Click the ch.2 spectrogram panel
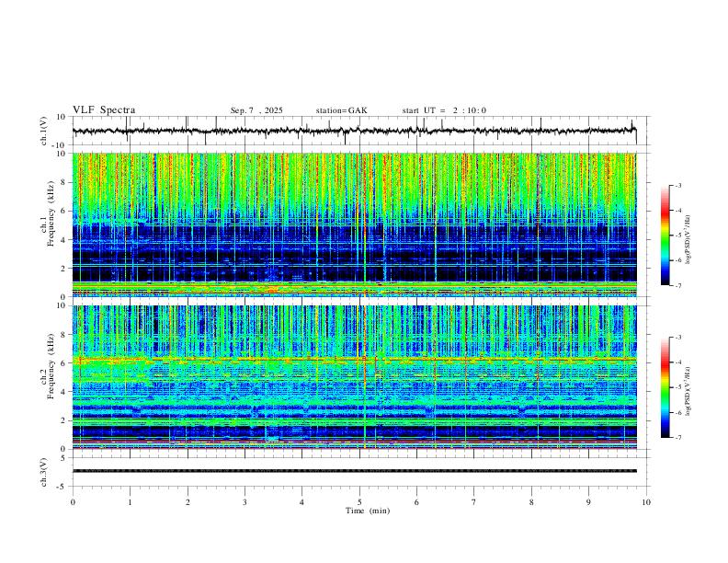The image size is (728, 563). click(354, 377)
